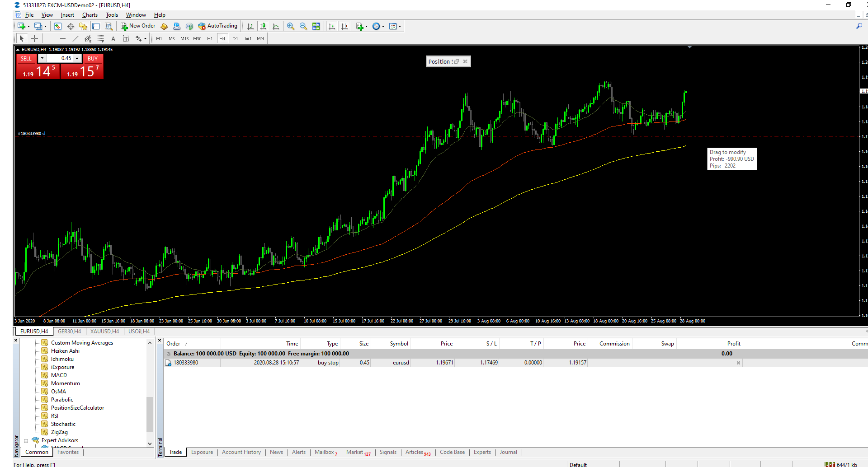Click the Zoom In magnifier icon
Viewport: 868px width, 467px height.
291,26
